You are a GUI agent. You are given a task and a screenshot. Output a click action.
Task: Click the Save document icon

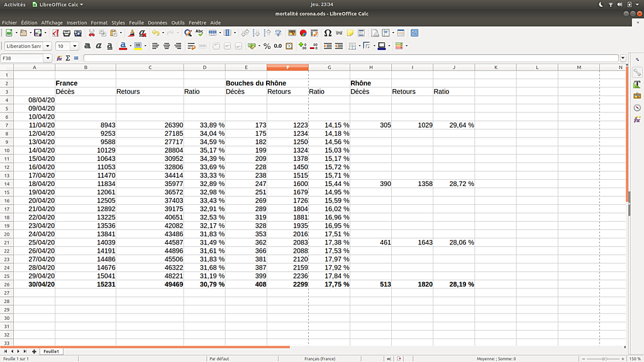[38, 33]
